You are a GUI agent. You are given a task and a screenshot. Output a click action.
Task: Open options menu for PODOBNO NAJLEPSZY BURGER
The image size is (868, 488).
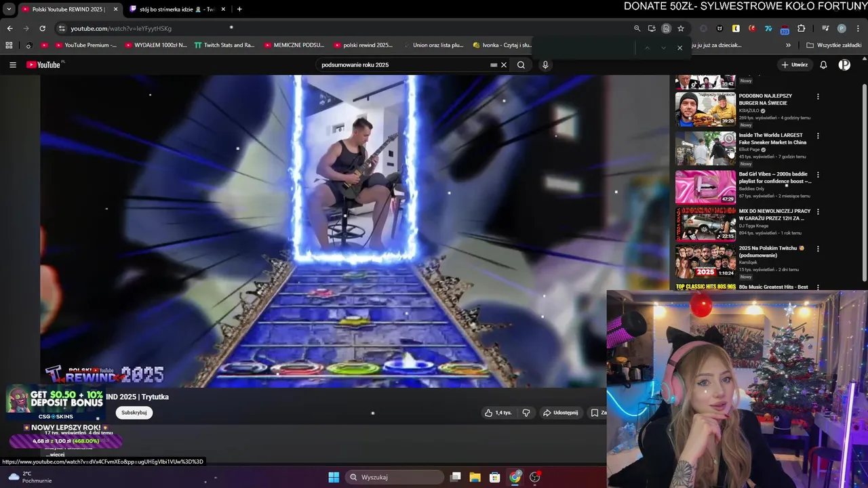pyautogui.click(x=818, y=97)
